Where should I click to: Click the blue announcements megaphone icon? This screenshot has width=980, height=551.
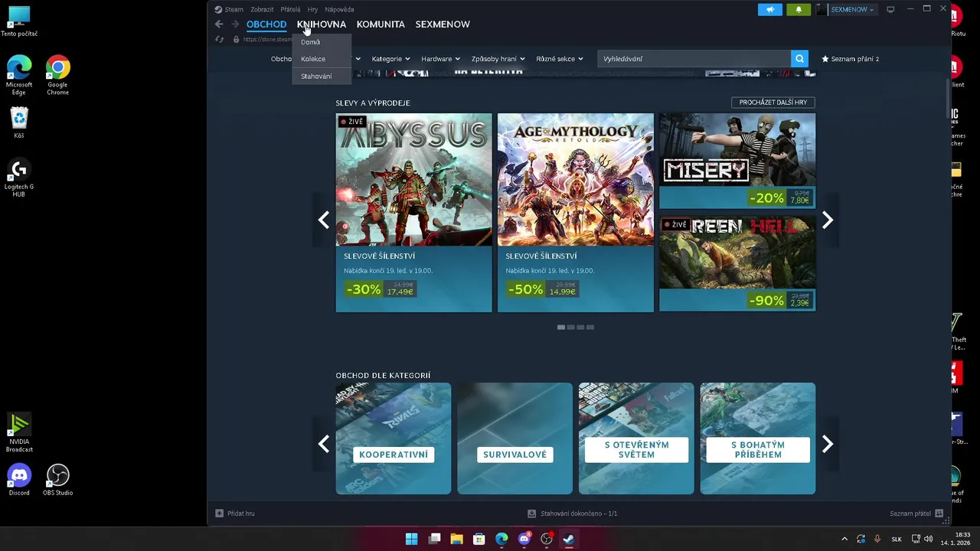(x=770, y=9)
